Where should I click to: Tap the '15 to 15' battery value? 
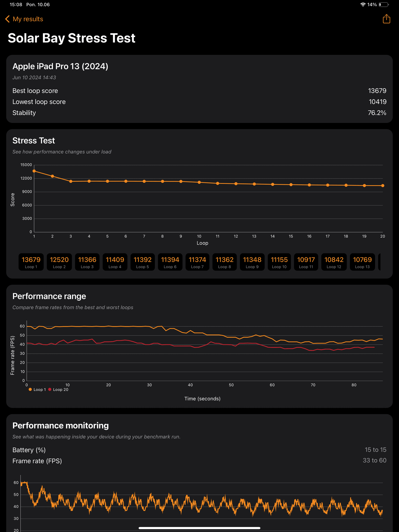pyautogui.click(x=376, y=450)
